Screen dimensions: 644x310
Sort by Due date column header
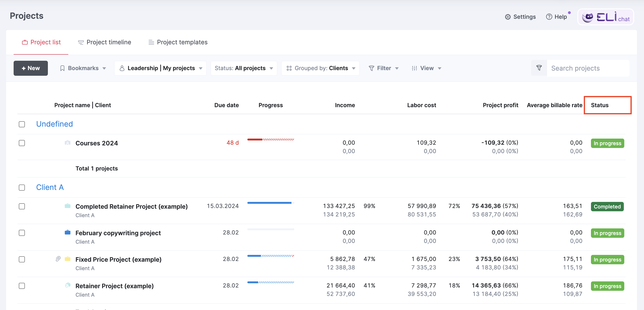point(226,105)
